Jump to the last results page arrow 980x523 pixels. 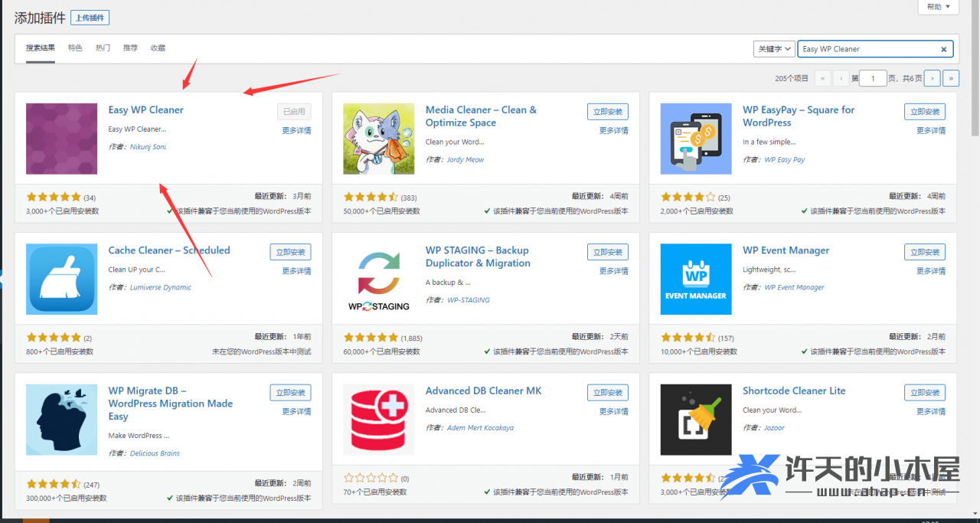click(951, 77)
